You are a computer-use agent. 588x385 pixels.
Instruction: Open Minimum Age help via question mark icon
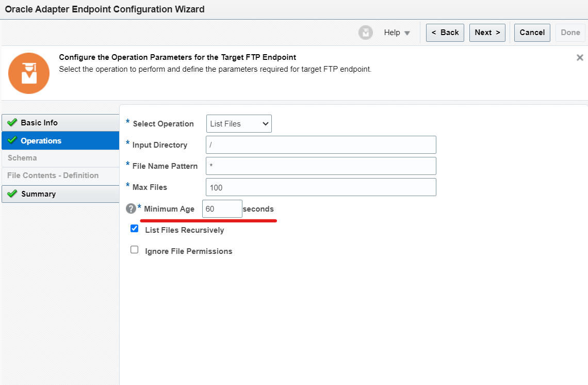(130, 208)
